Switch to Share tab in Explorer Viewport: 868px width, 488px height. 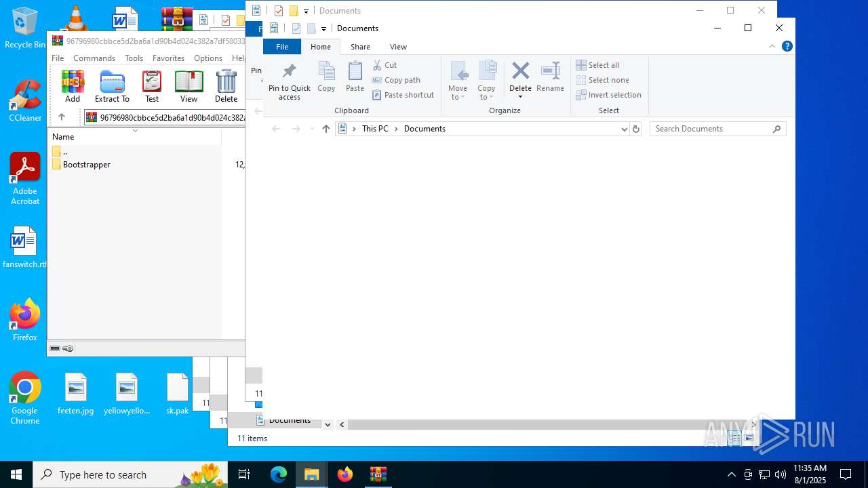pyautogui.click(x=360, y=47)
